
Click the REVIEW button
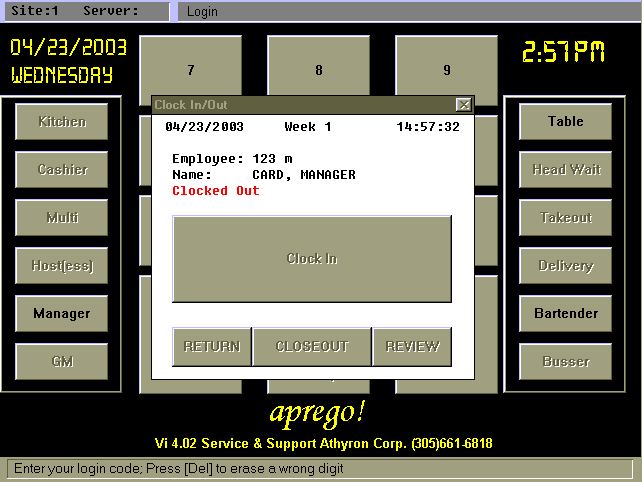tap(412, 346)
